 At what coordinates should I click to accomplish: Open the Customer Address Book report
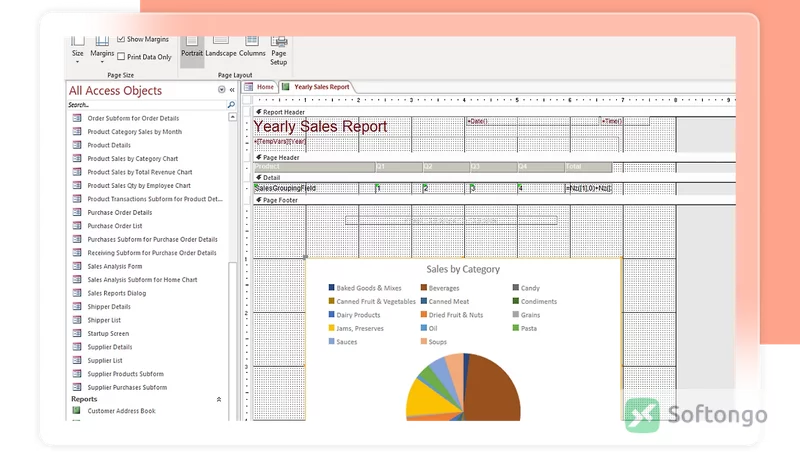121,411
